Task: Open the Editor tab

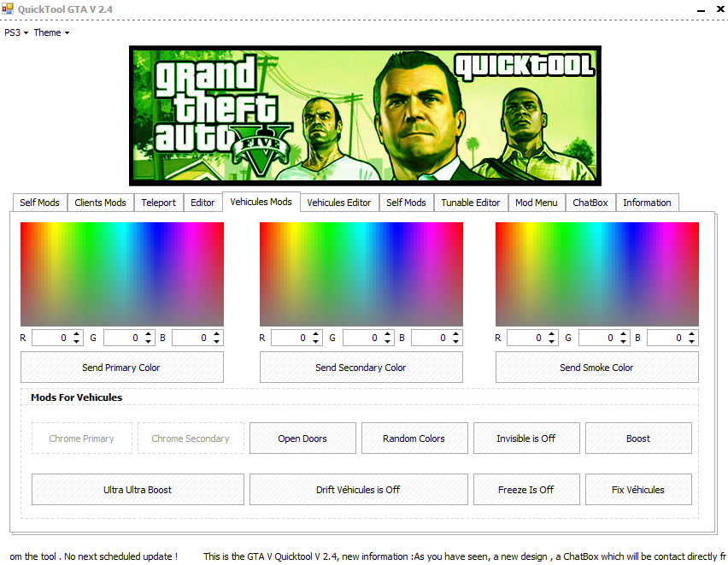Action: [203, 203]
